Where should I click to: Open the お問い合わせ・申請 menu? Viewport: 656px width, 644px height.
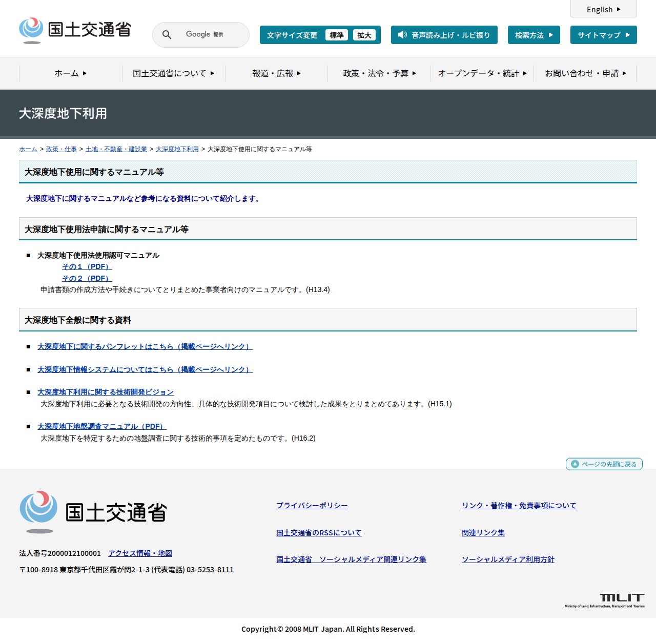pos(584,73)
